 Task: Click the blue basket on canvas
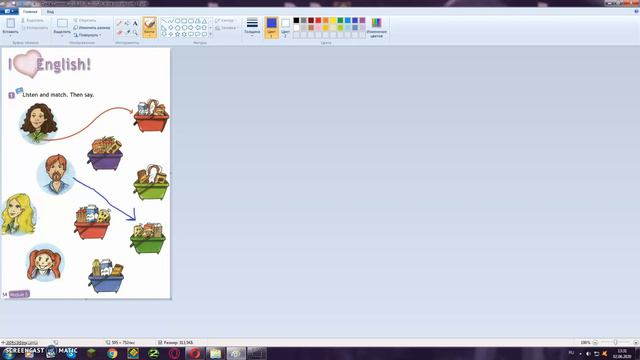tap(106, 276)
